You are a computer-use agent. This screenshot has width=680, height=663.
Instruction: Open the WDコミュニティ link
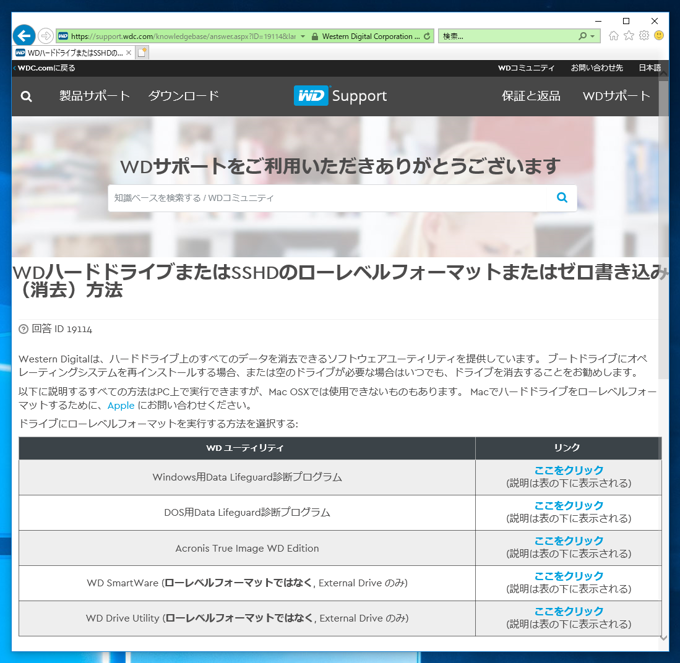(526, 68)
